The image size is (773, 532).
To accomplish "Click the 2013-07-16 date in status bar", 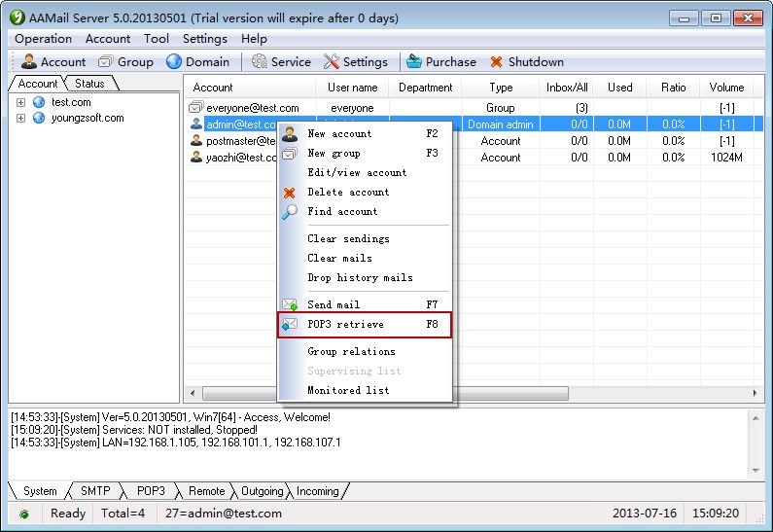I will [x=645, y=514].
